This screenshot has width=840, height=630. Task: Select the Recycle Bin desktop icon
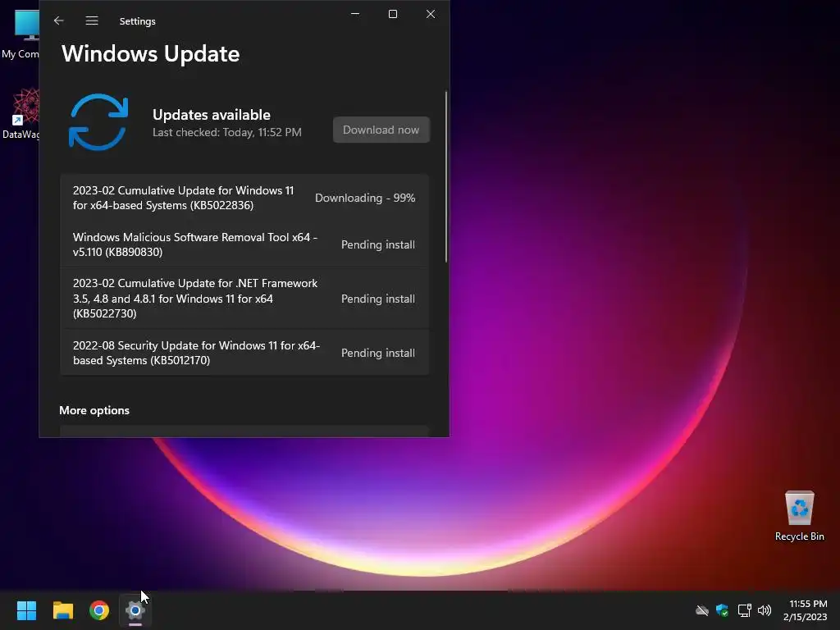tap(799, 516)
